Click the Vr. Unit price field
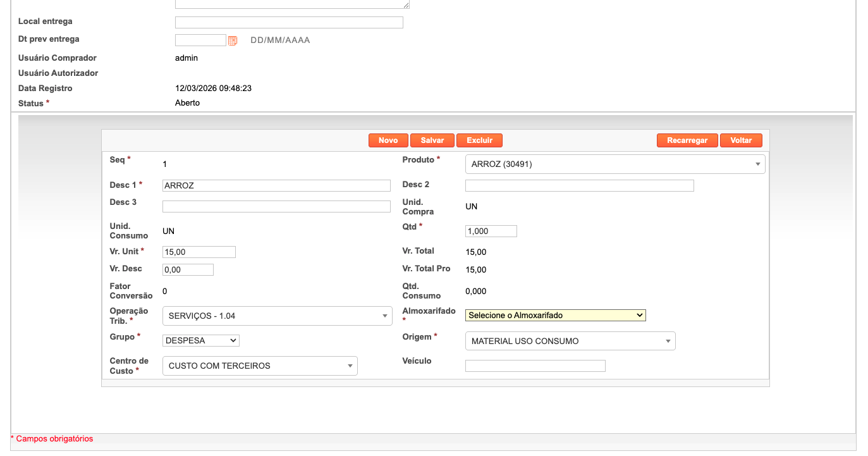Viewport: 868px width, 456px height. click(199, 252)
